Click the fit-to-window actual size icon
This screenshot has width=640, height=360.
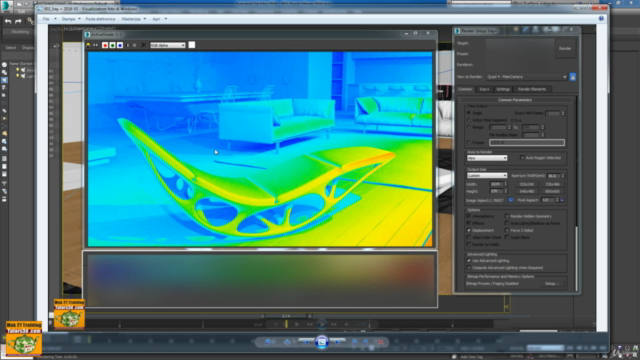point(287,342)
